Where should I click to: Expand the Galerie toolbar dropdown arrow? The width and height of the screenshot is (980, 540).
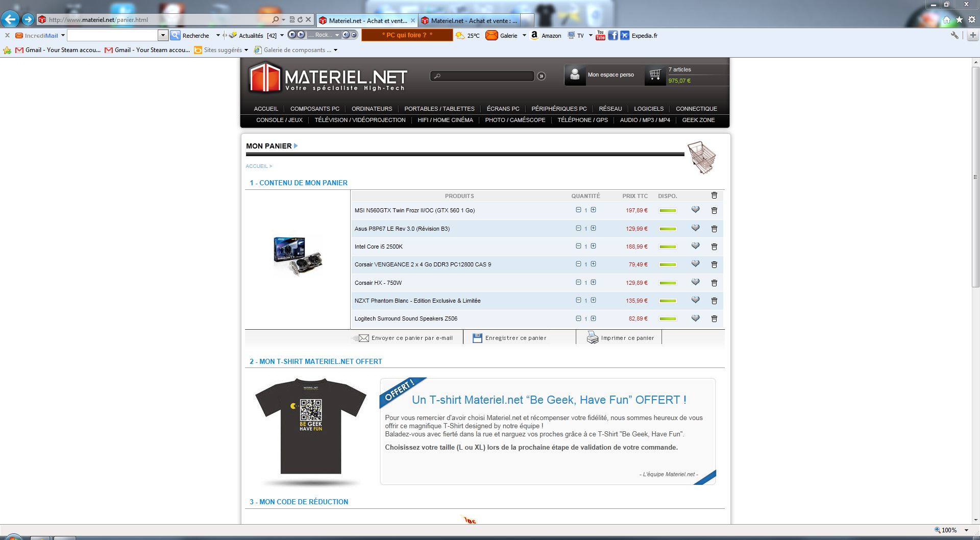524,35
